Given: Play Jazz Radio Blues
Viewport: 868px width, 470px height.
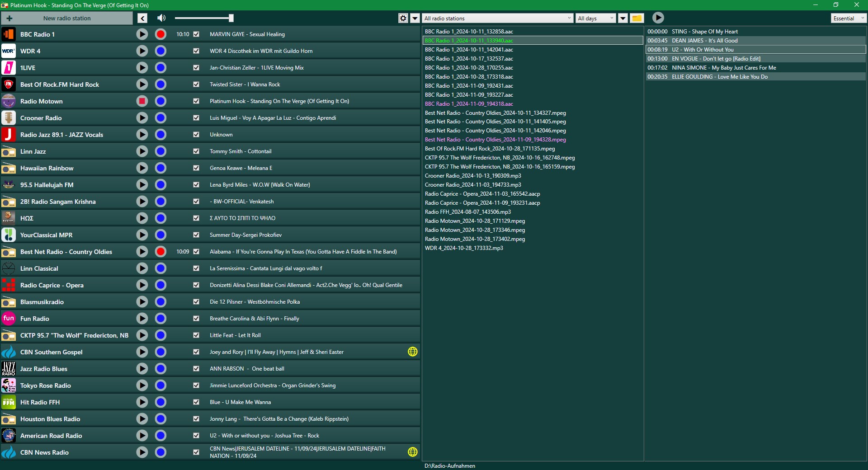Looking at the screenshot, I should click(x=142, y=368).
